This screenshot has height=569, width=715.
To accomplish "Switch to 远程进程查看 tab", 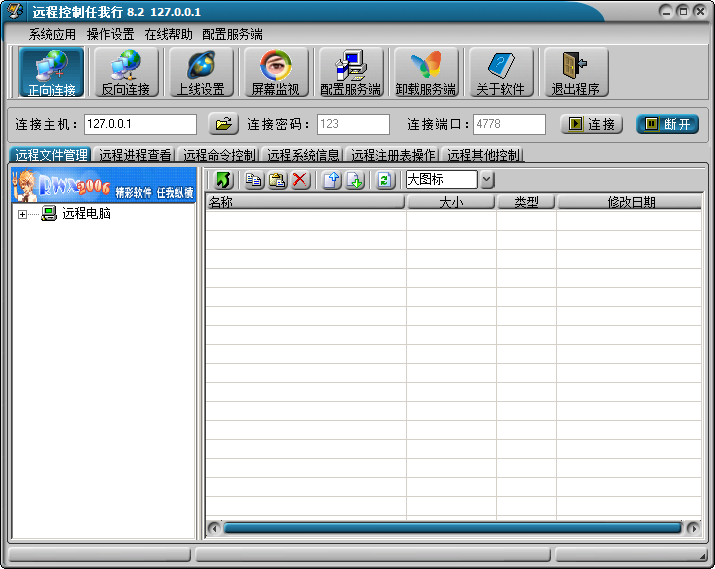I will click(x=135, y=155).
